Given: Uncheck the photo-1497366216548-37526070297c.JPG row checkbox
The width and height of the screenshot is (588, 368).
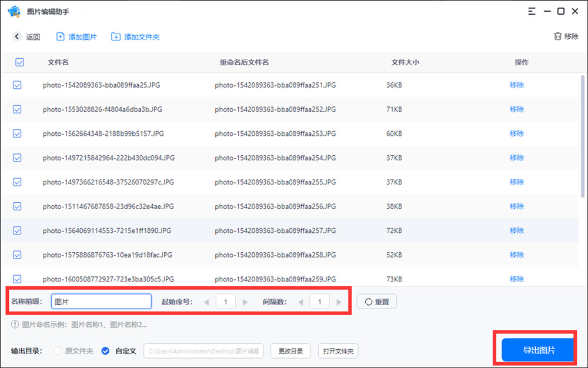Looking at the screenshot, I should pyautogui.click(x=17, y=182).
